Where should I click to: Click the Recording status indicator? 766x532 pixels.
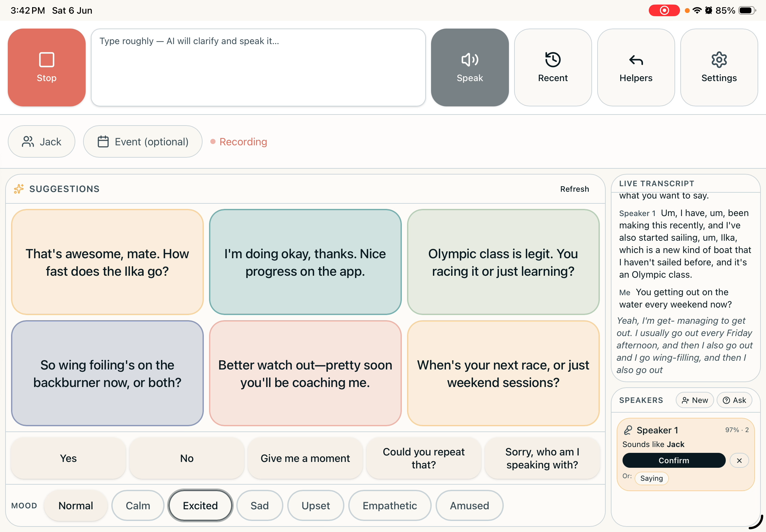click(x=239, y=142)
